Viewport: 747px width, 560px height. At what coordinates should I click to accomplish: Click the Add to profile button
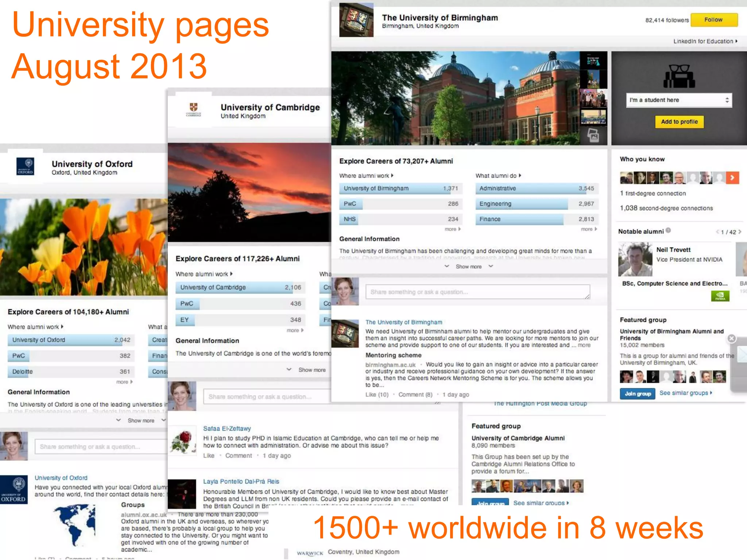point(679,122)
